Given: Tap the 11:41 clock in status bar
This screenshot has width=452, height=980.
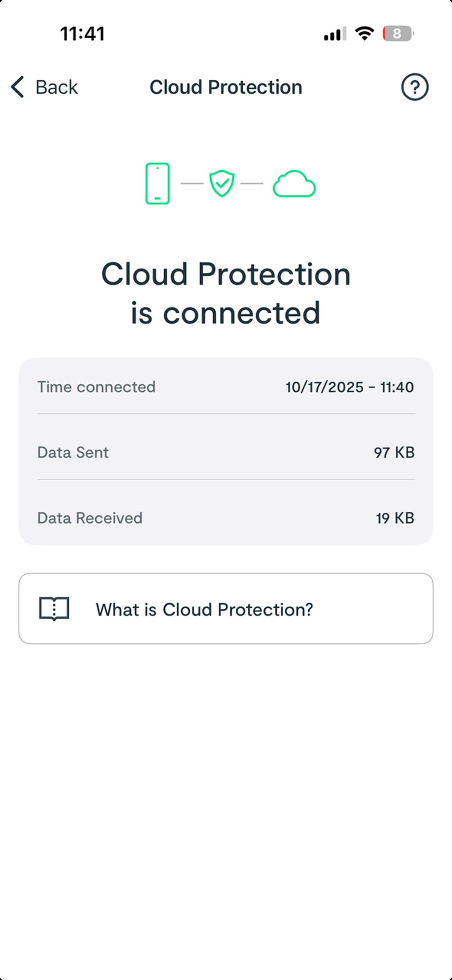Looking at the screenshot, I should coord(82,34).
